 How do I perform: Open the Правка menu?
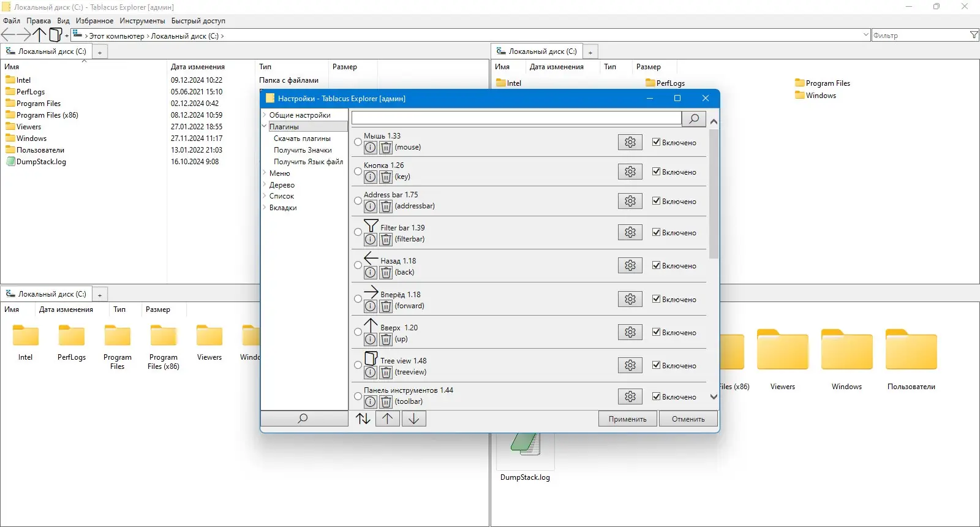(39, 21)
